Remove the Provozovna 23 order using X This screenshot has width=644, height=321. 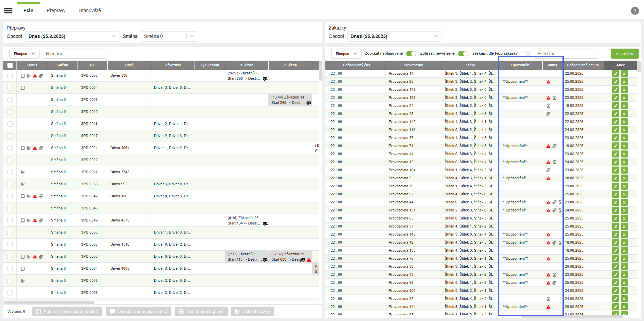pos(624,114)
